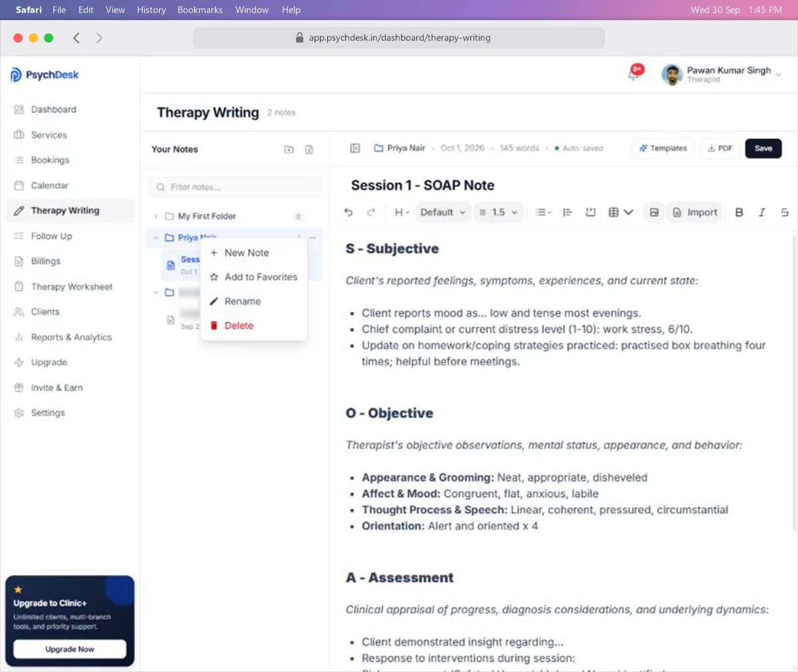Image resolution: width=798 pixels, height=672 pixels.
Task: Choose Delete in context menu
Action: tap(253, 326)
